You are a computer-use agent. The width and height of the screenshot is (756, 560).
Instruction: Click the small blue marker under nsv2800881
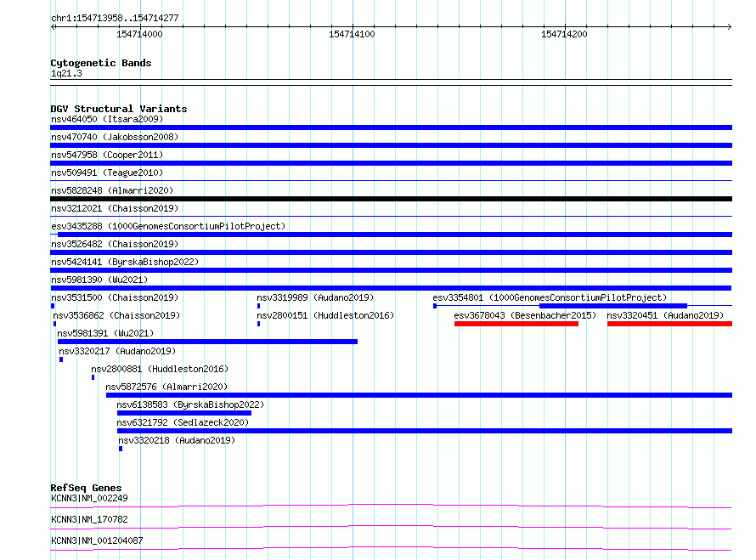[x=93, y=377]
